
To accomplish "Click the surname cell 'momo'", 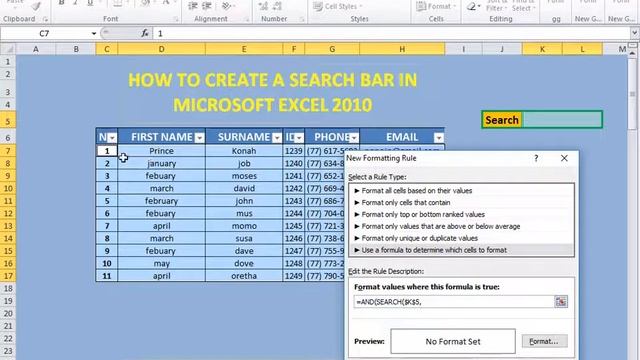I will (x=244, y=226).
